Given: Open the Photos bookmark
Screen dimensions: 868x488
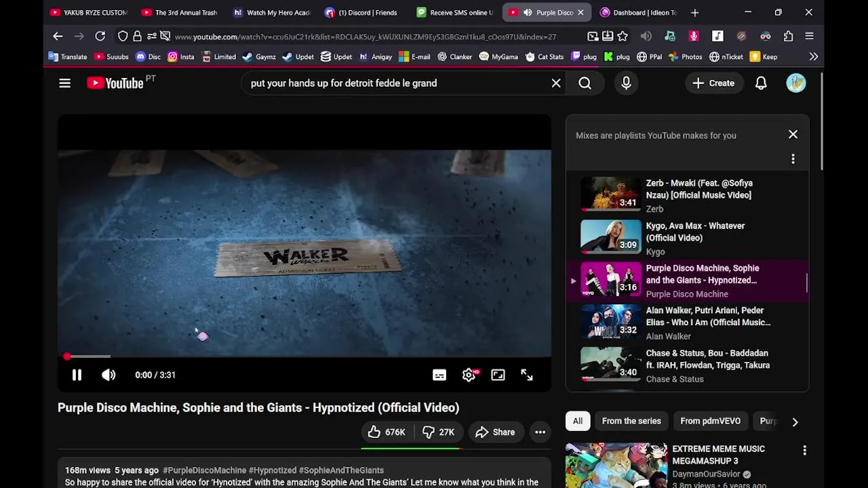Looking at the screenshot, I should click(685, 57).
